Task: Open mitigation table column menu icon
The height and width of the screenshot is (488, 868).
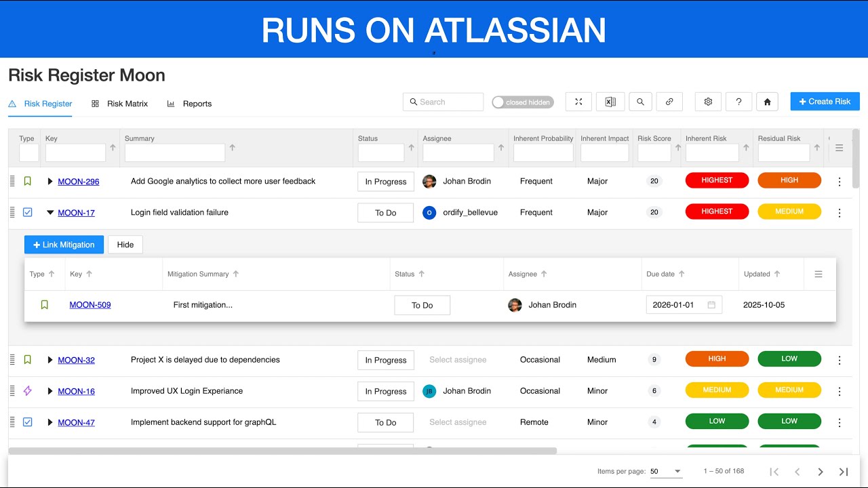Action: point(818,274)
